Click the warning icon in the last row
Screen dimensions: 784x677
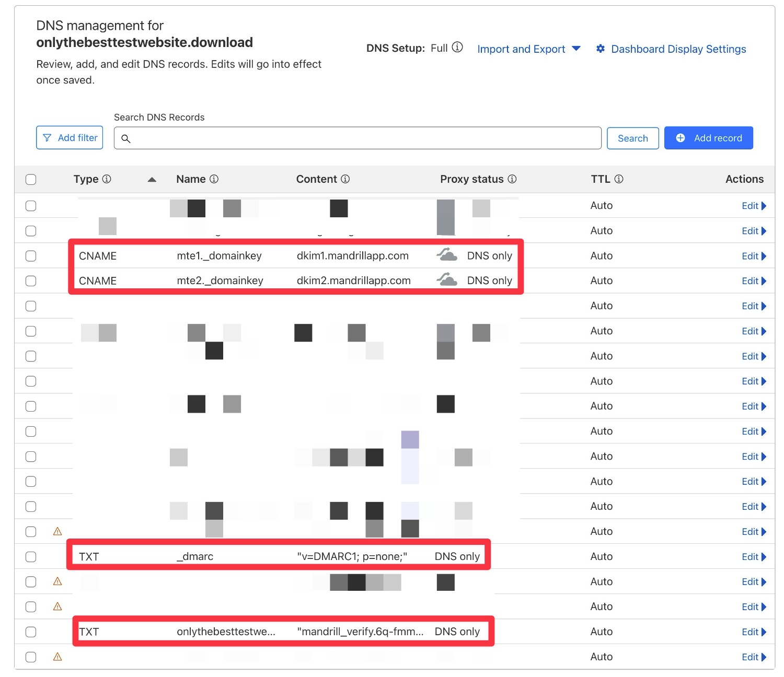click(x=57, y=657)
